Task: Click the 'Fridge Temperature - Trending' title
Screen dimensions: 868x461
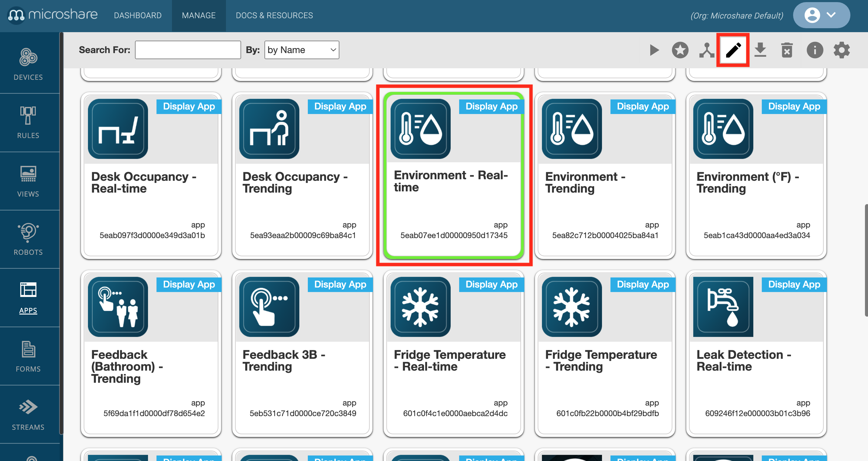Action: click(x=601, y=360)
